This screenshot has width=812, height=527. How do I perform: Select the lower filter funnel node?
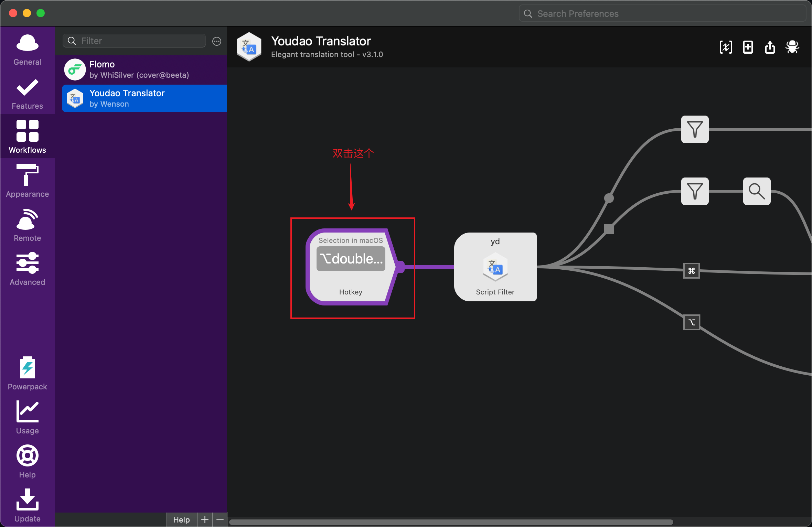(695, 191)
